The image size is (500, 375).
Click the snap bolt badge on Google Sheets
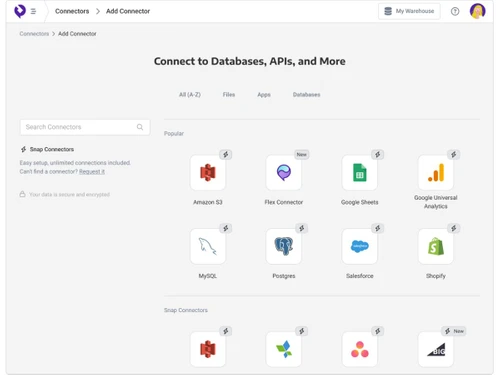tap(377, 154)
